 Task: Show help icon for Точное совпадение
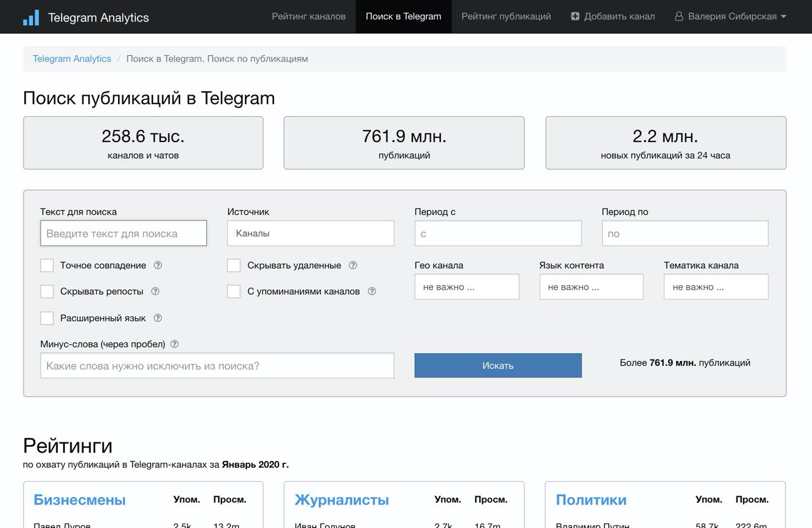[158, 266]
